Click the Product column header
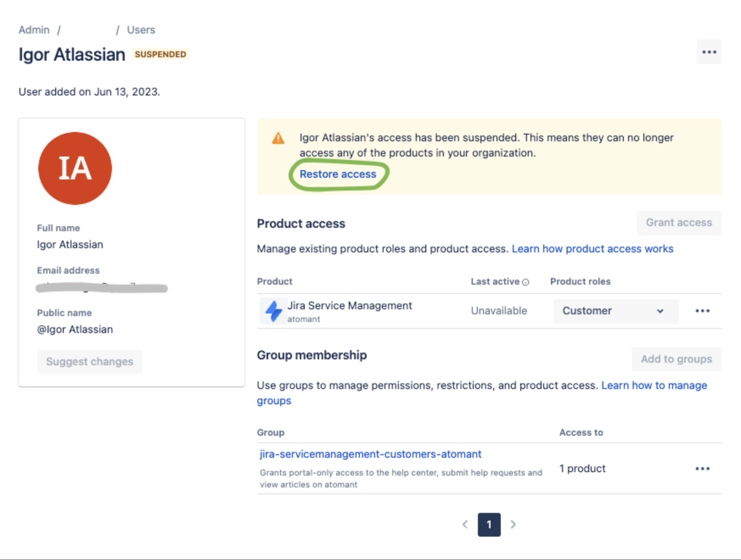 tap(275, 282)
